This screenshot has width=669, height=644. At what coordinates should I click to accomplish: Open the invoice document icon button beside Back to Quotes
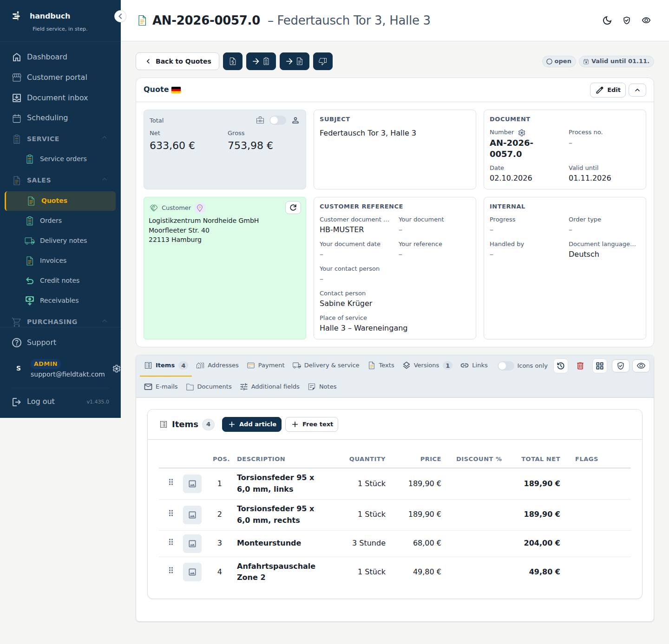pos(233,61)
